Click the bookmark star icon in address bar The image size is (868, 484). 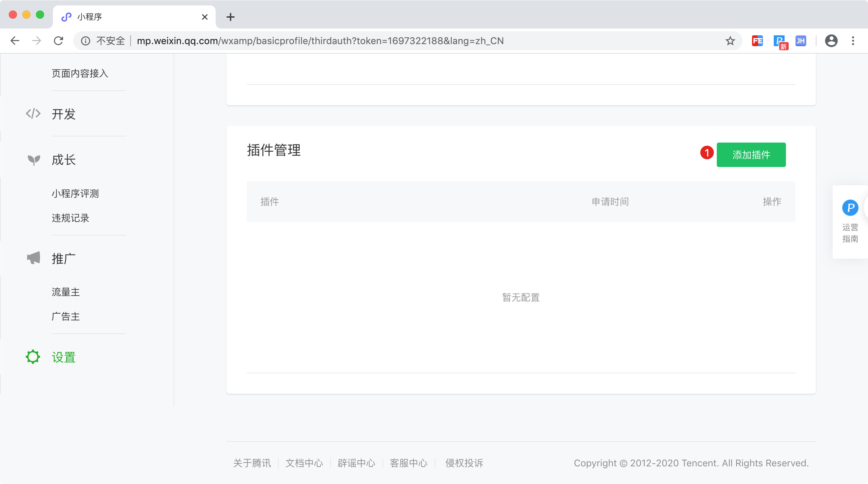730,41
